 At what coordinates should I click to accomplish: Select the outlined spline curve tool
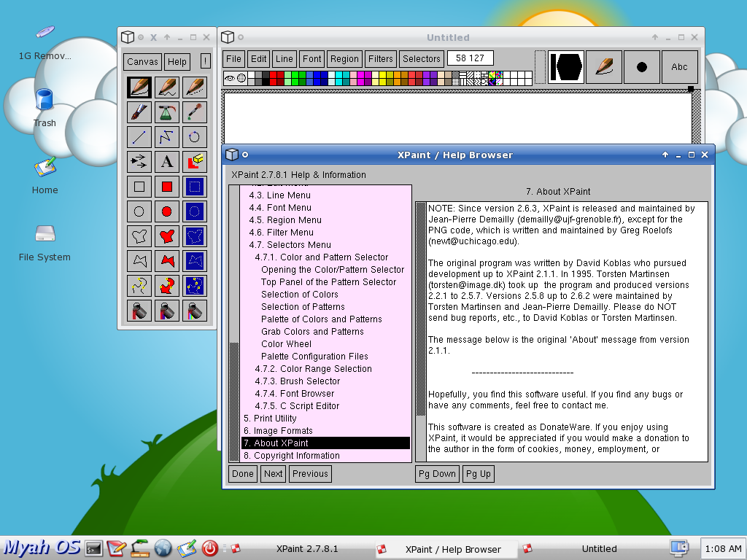coord(139,286)
